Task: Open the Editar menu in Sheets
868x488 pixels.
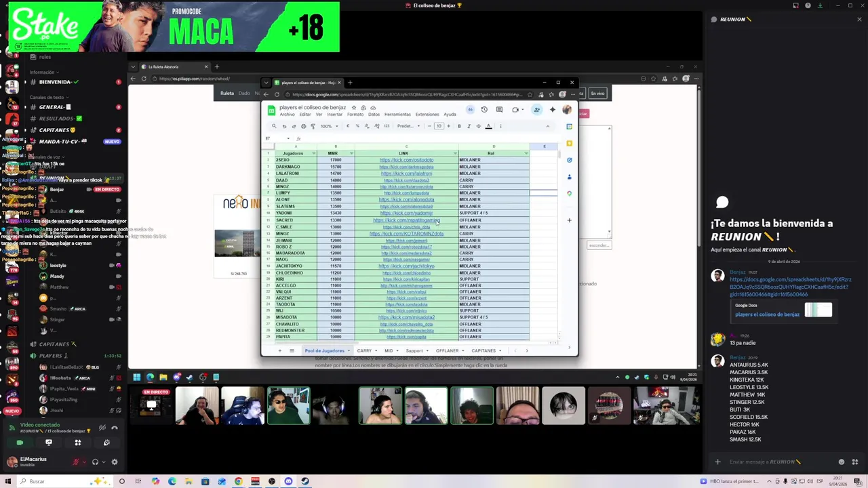Action: tap(305, 115)
